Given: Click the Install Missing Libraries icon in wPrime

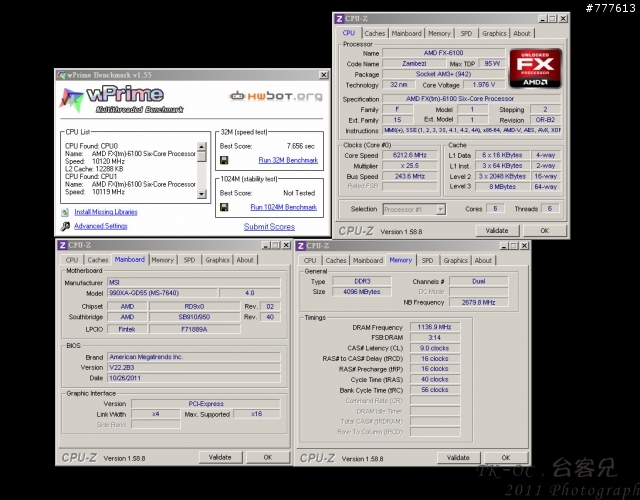Looking at the screenshot, I should click(65, 212).
